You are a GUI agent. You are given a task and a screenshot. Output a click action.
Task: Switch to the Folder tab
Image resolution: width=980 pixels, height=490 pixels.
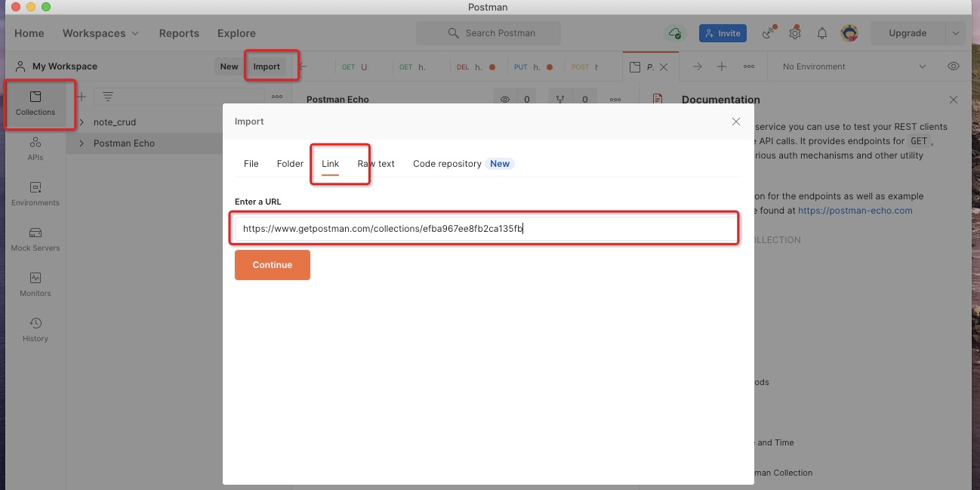pos(290,164)
